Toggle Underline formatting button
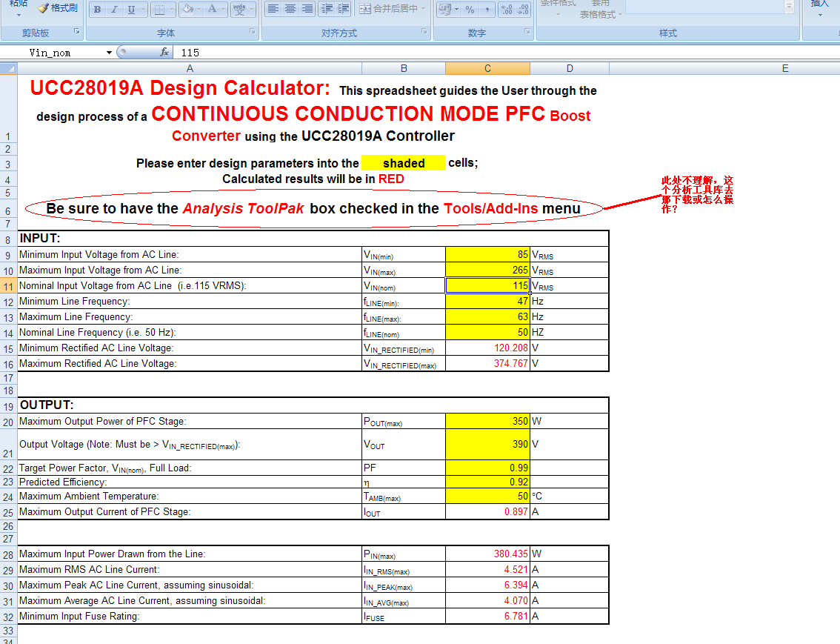840x644 pixels. tap(131, 9)
